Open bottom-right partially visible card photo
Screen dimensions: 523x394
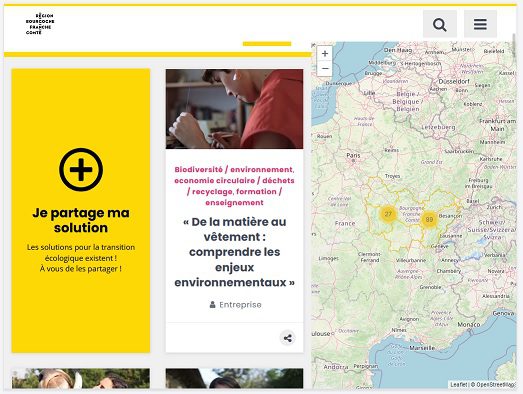[x=234, y=378]
